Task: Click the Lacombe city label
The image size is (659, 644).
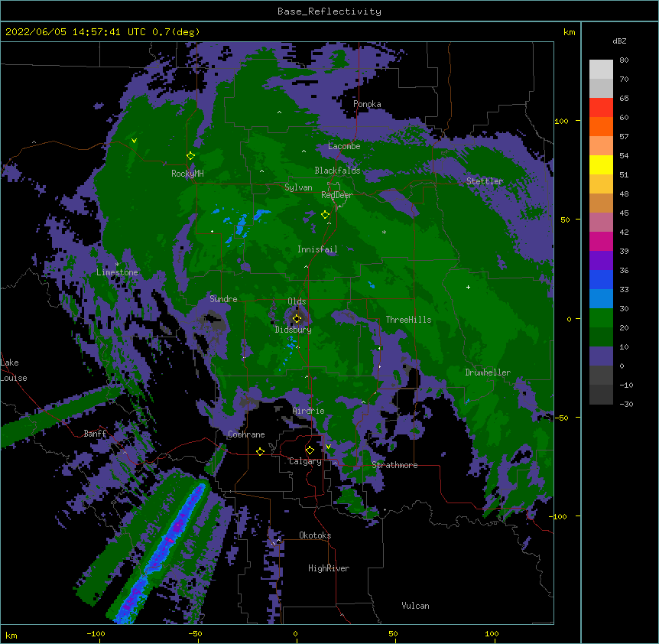Action: pos(344,146)
